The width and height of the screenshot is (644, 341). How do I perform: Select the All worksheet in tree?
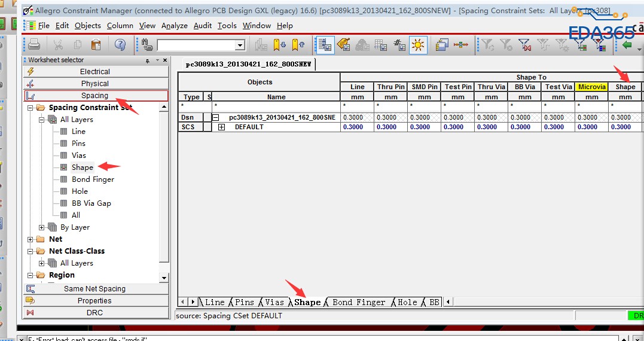pyautogui.click(x=76, y=215)
